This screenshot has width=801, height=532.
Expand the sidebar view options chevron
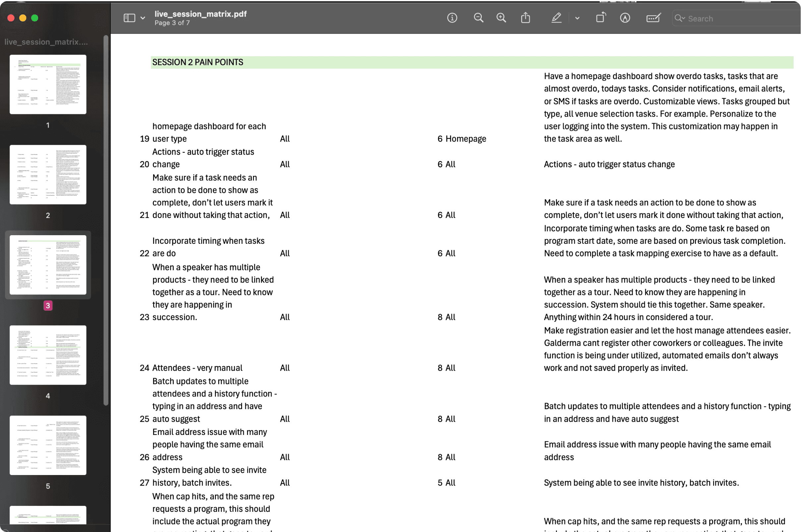pos(143,18)
